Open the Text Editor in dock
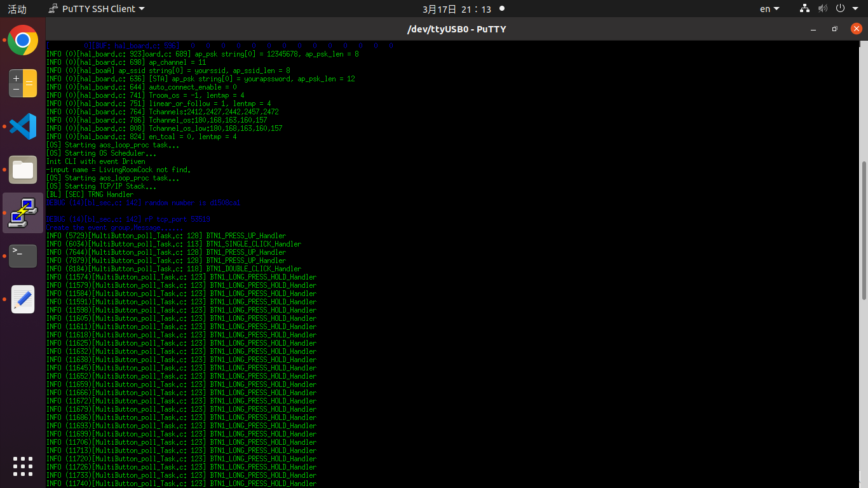This screenshot has width=868, height=488. tap(23, 299)
